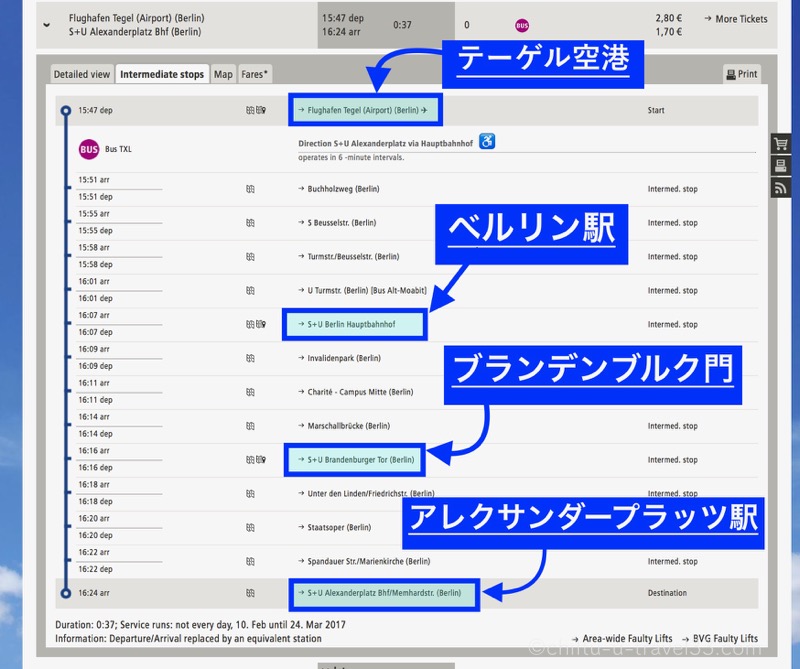Click the bus icon in the journey summary
Screen dimensions: 800x669
click(522, 26)
